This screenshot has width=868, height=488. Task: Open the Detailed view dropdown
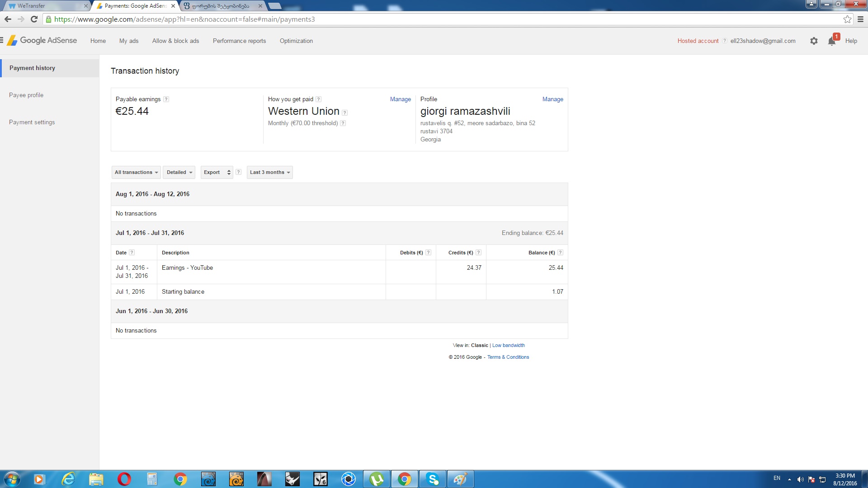(x=179, y=172)
